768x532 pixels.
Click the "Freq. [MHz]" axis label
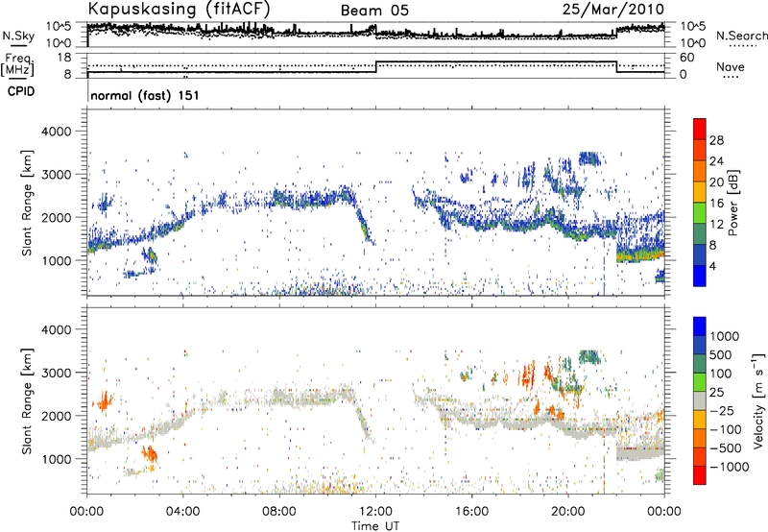pos(17,65)
